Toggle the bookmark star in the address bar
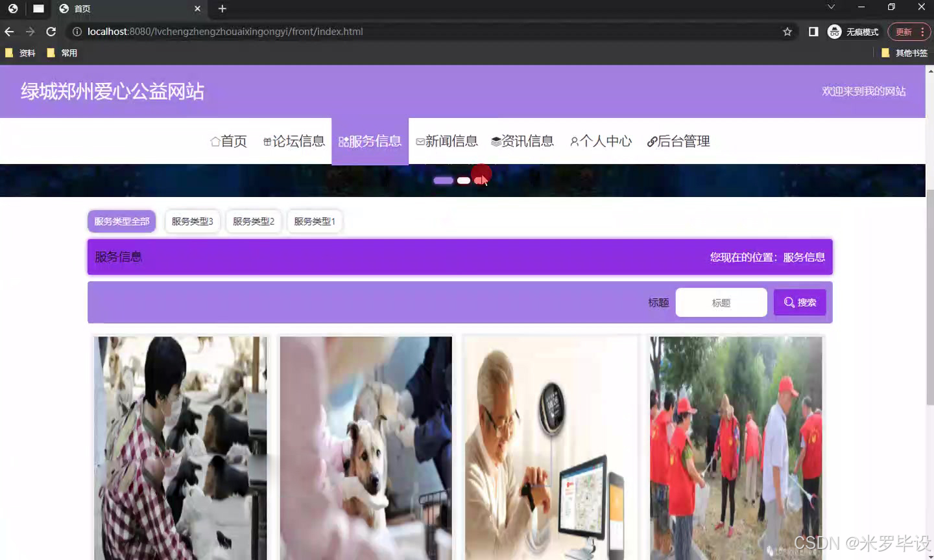The width and height of the screenshot is (934, 560). pos(787,31)
